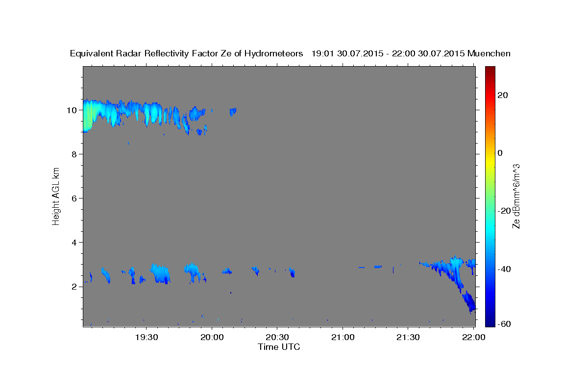Click the colorbar value -60
588x392 pixels.
coord(504,324)
